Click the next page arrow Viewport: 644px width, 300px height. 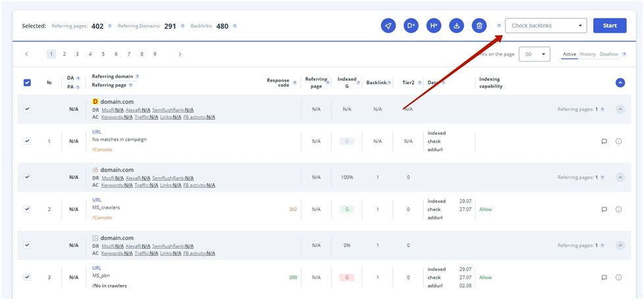click(x=180, y=54)
